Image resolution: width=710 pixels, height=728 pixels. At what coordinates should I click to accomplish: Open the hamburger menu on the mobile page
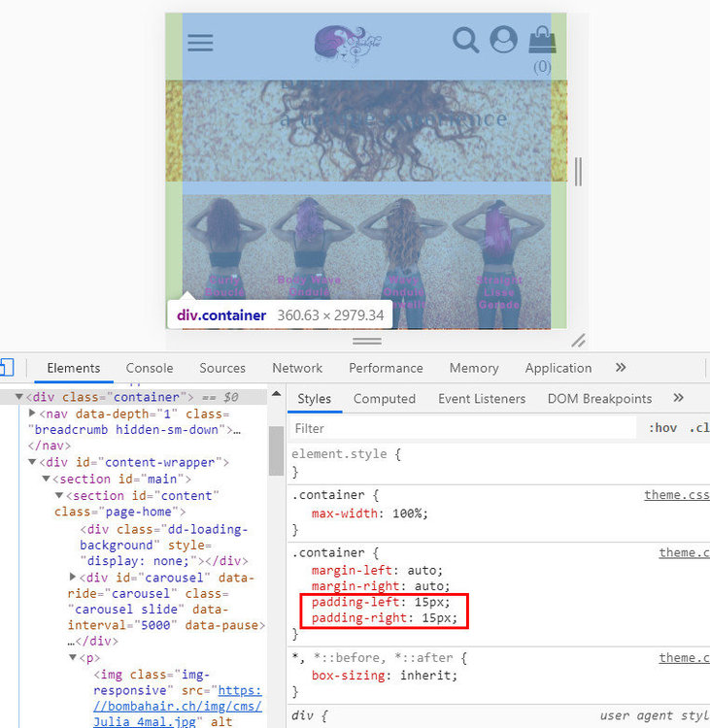pyautogui.click(x=200, y=43)
